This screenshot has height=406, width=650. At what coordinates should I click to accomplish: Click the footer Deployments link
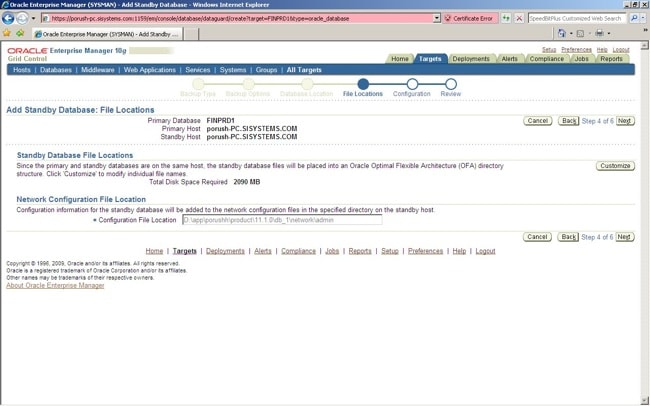click(225, 251)
